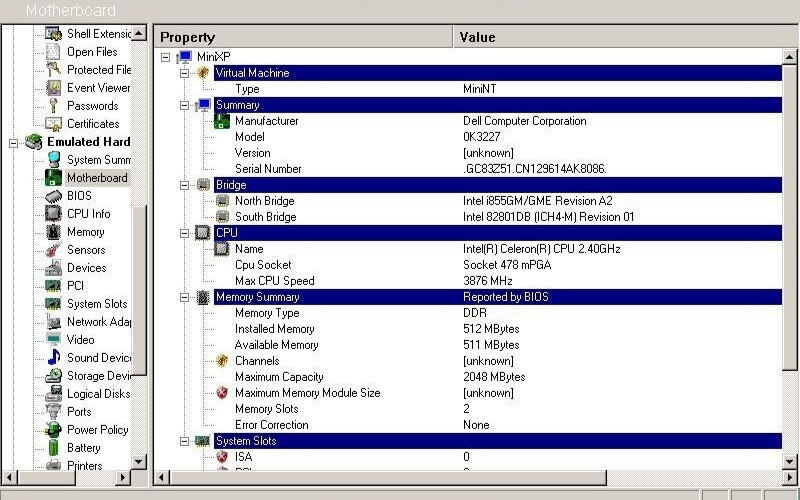
Task: Click the Shell Extensions icon in sidebar
Action: point(53,34)
